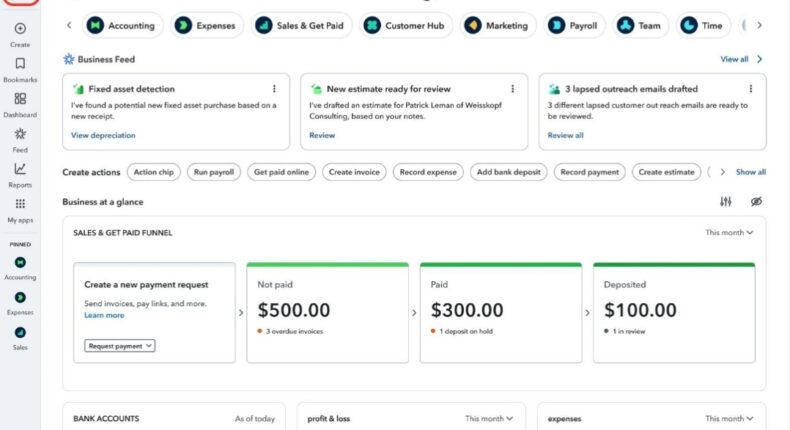Click 1 in review status

pyautogui.click(x=625, y=331)
